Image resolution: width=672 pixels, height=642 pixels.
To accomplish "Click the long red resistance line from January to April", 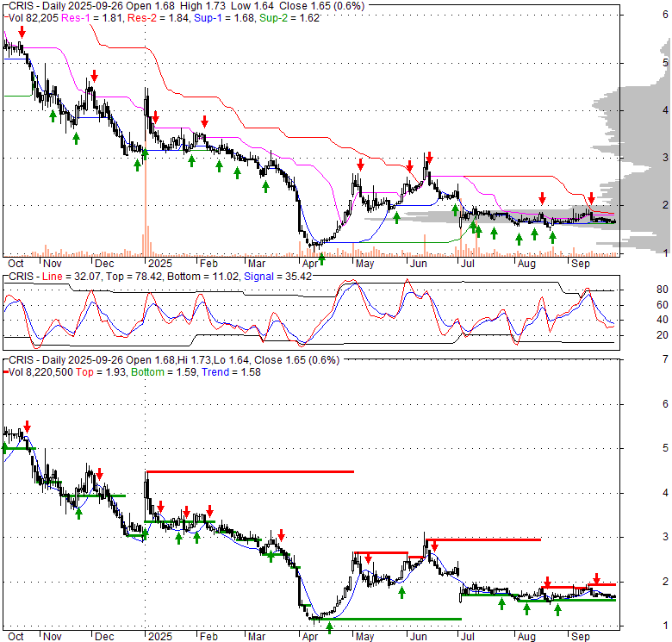I will point(251,472).
